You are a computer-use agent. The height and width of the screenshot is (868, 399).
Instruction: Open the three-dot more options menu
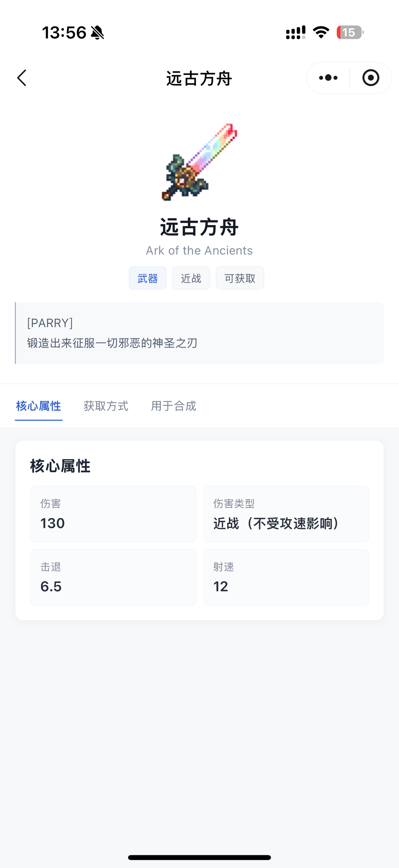point(328,78)
